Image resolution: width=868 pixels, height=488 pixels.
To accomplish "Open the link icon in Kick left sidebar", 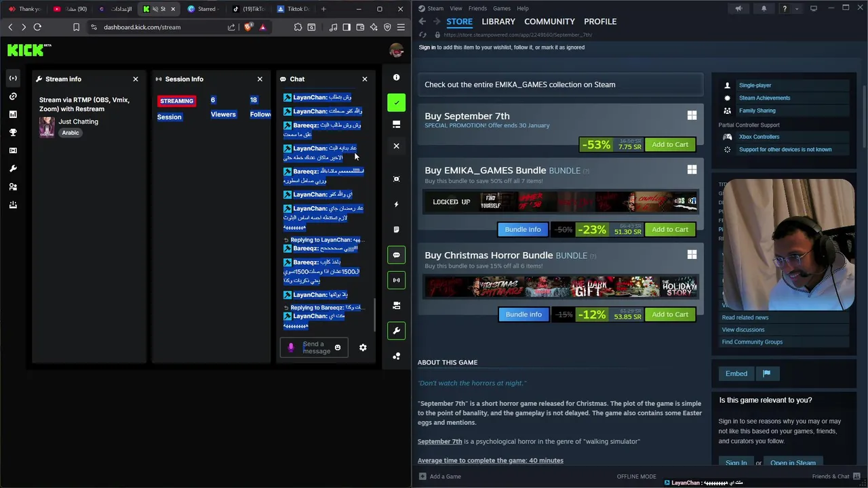I will [13, 96].
